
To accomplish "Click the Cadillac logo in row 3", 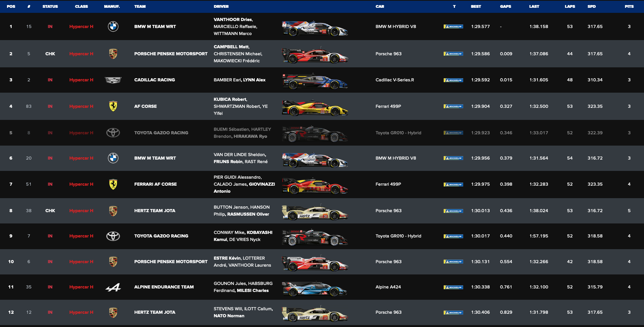I will pos(113,80).
